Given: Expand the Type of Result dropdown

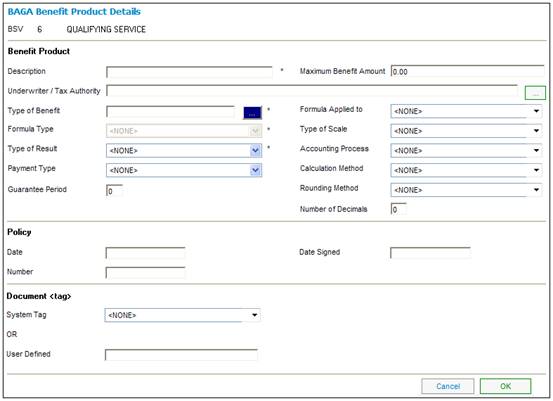Looking at the screenshot, I should (x=184, y=151).
